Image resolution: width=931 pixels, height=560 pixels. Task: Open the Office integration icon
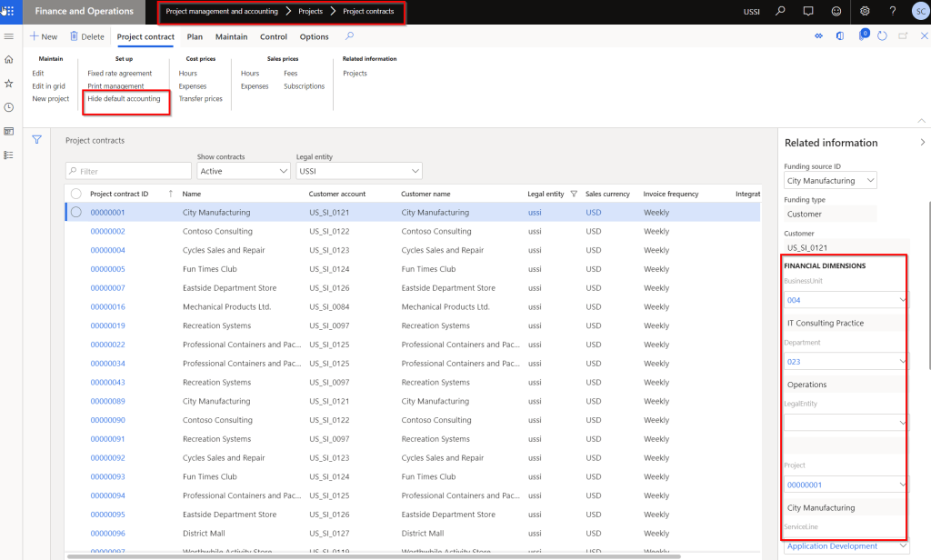tap(841, 36)
